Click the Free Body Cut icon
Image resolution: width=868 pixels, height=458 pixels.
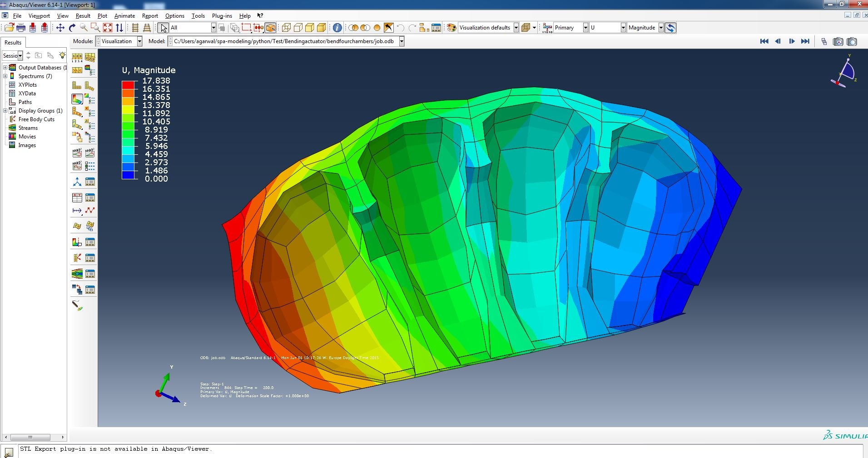point(77,258)
